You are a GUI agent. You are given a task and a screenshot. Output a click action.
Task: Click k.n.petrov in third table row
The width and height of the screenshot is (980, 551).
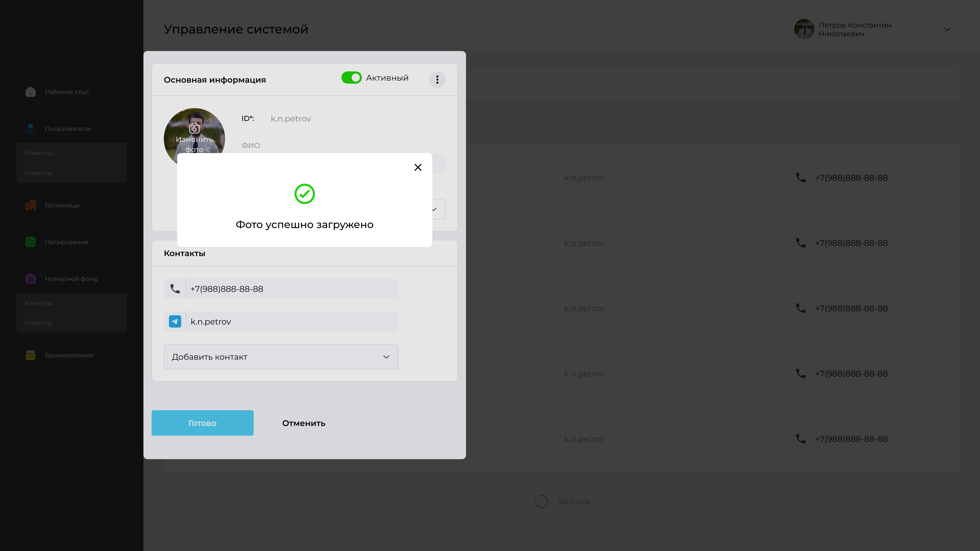point(584,308)
